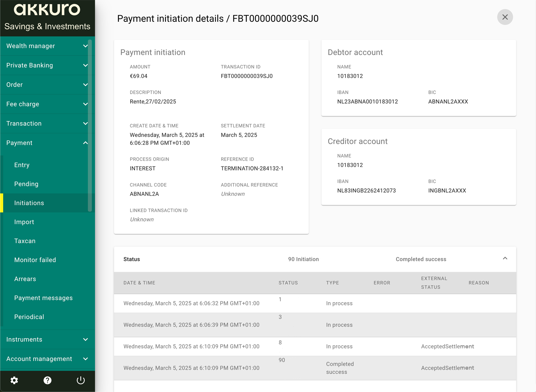Expand the Order menu

point(48,85)
